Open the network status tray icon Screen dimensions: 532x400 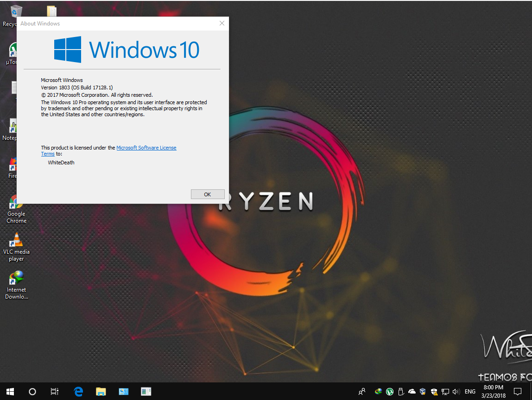click(445, 392)
